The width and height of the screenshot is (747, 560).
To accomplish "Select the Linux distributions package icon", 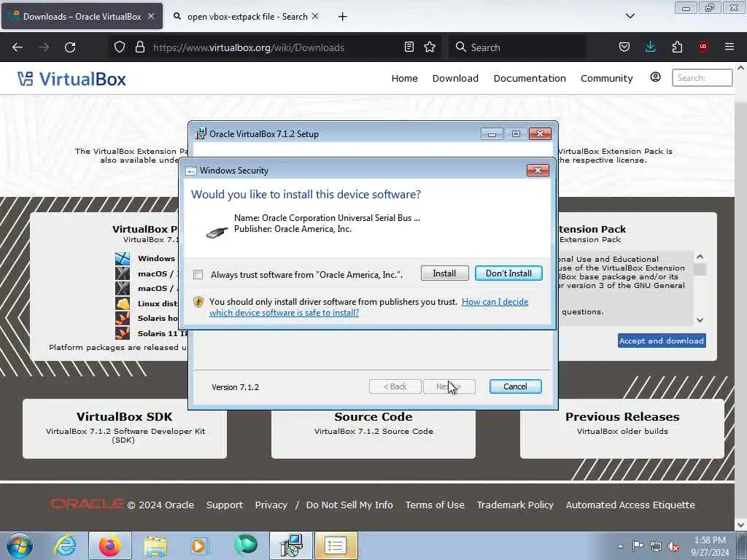I will tap(123, 303).
